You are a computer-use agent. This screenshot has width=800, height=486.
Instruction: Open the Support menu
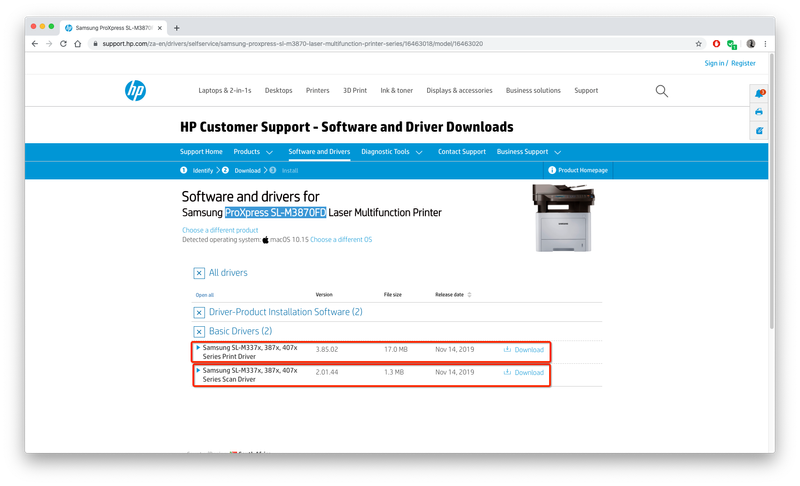[586, 90]
